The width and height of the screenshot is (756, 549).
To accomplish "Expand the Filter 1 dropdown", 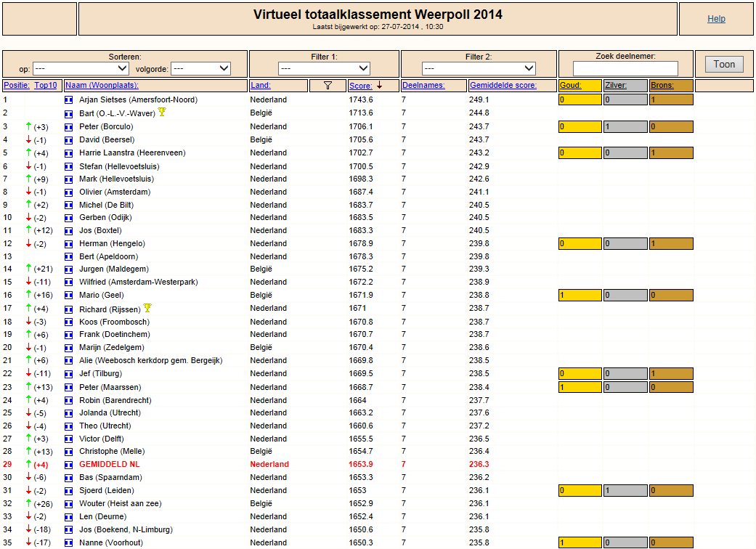I will (324, 68).
